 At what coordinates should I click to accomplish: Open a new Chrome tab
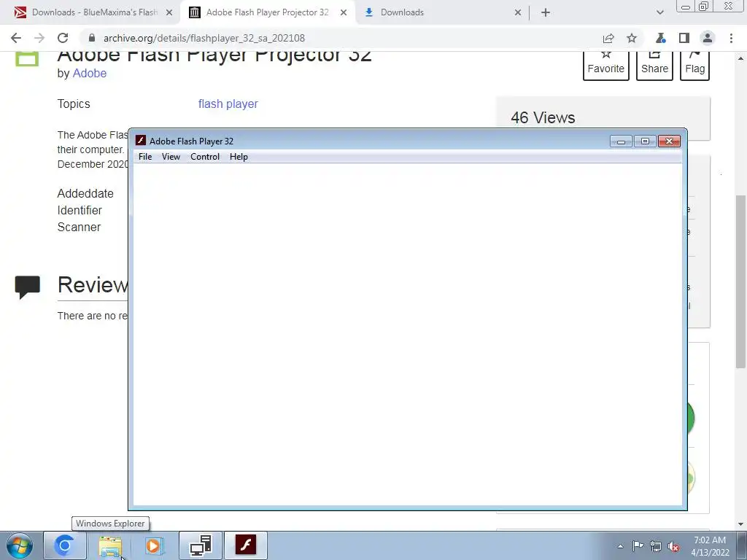point(546,13)
